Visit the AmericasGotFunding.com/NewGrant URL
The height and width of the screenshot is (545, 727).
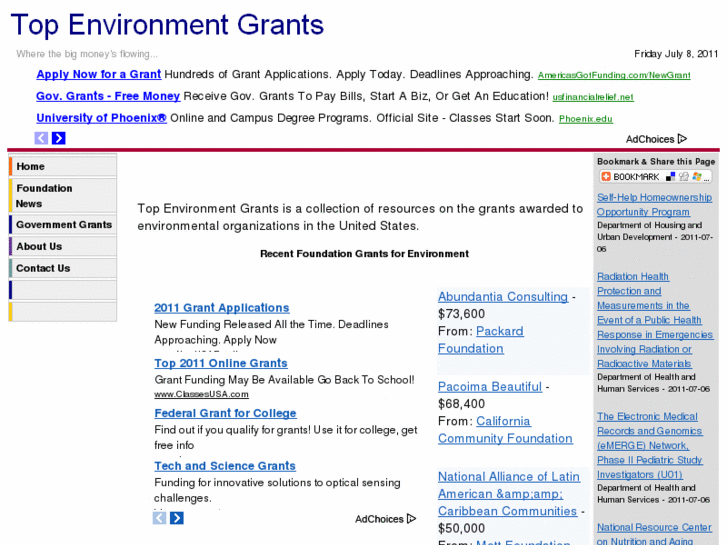(x=614, y=75)
